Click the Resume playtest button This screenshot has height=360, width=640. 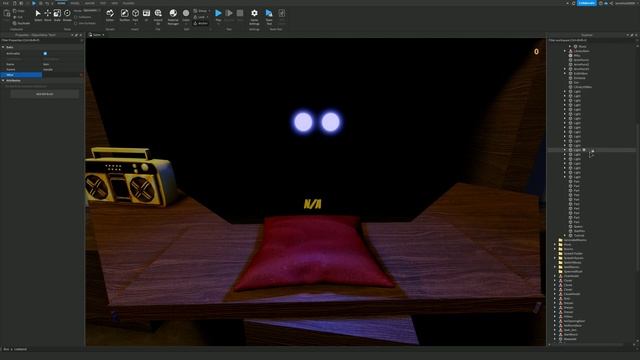pos(229,13)
